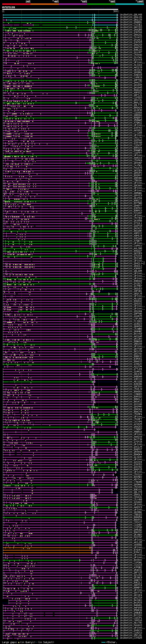Click the UniRef100_C0Z3E1 label
This screenshot has height=644, width=146.
131,25
